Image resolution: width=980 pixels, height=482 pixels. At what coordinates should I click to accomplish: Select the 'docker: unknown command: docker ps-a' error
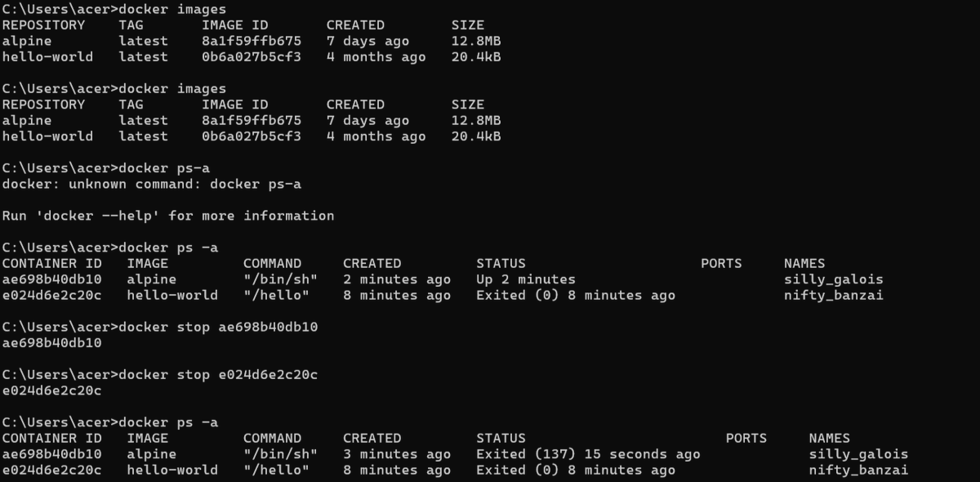click(152, 185)
